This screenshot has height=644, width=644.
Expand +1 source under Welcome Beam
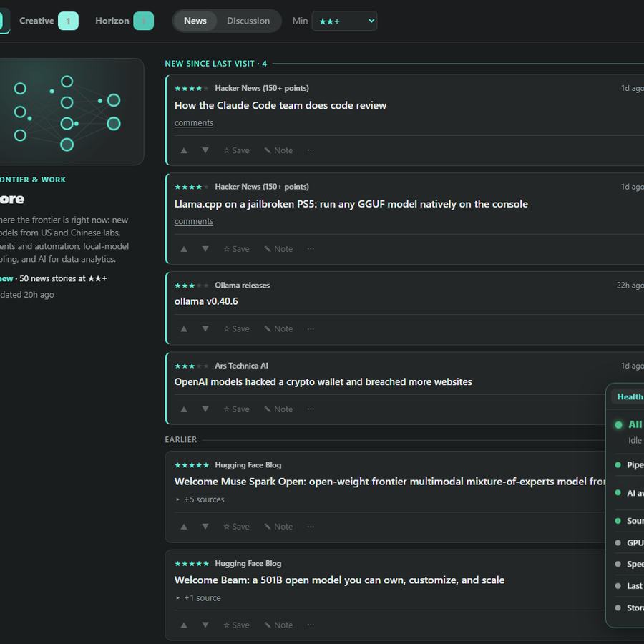(198, 598)
